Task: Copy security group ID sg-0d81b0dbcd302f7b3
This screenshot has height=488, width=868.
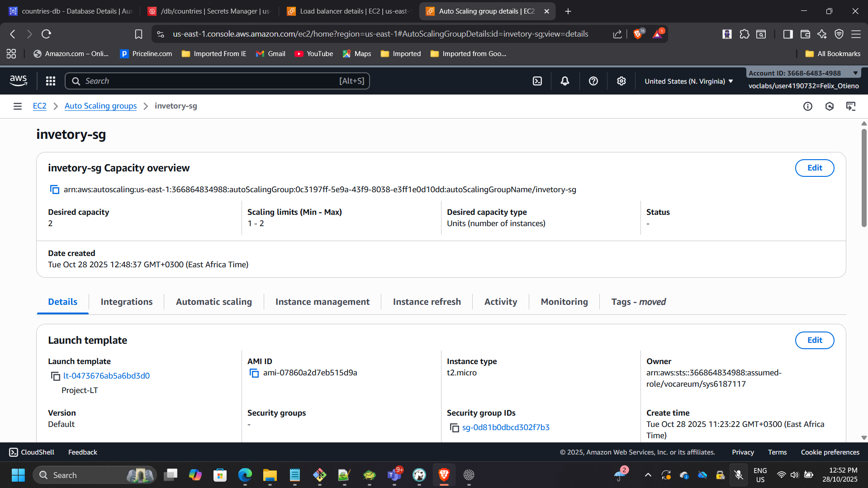Action: point(455,427)
